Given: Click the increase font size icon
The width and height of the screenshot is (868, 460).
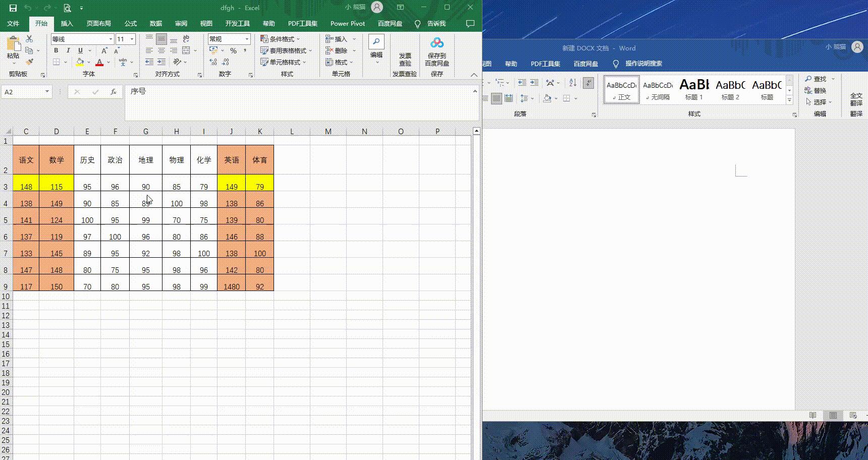Looking at the screenshot, I should point(104,51).
